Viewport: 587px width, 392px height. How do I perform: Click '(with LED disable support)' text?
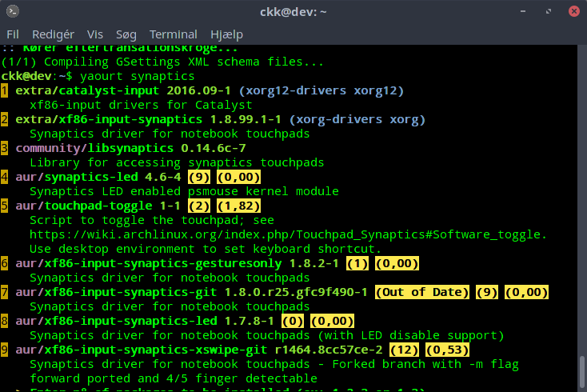pyautogui.click(x=411, y=335)
